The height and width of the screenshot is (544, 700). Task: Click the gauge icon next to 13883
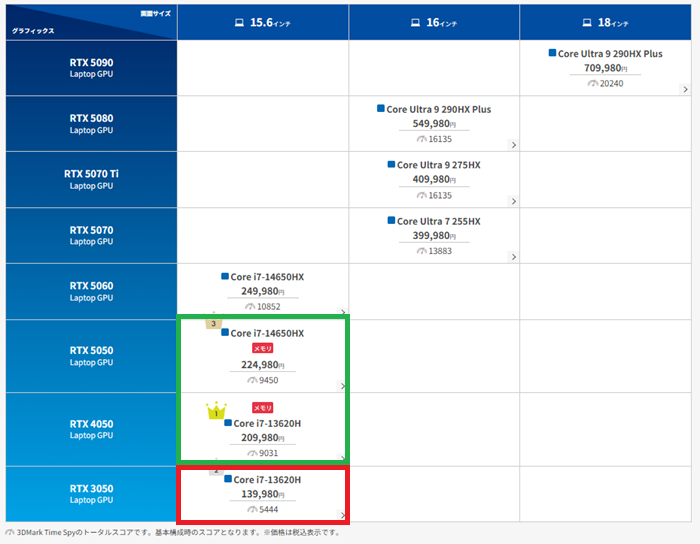click(x=421, y=251)
